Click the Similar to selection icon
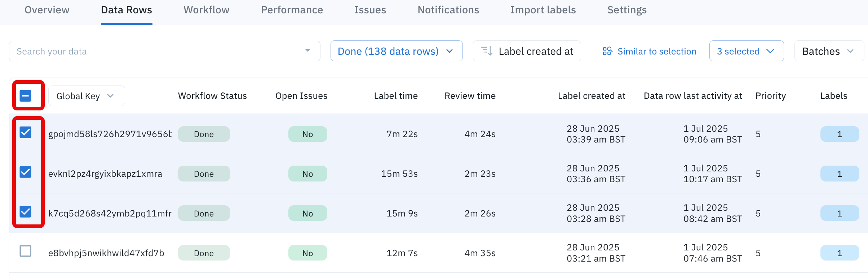This screenshot has height=280, width=868. tap(607, 51)
